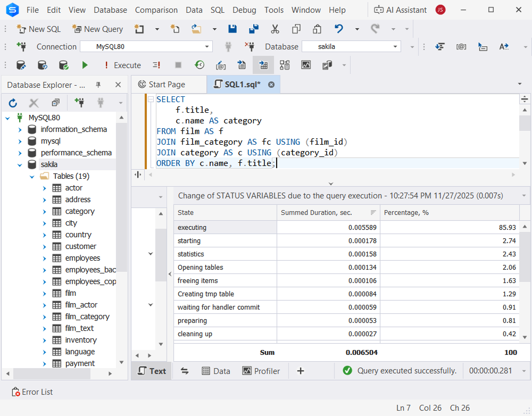Open the Comparison menu

coord(156,10)
